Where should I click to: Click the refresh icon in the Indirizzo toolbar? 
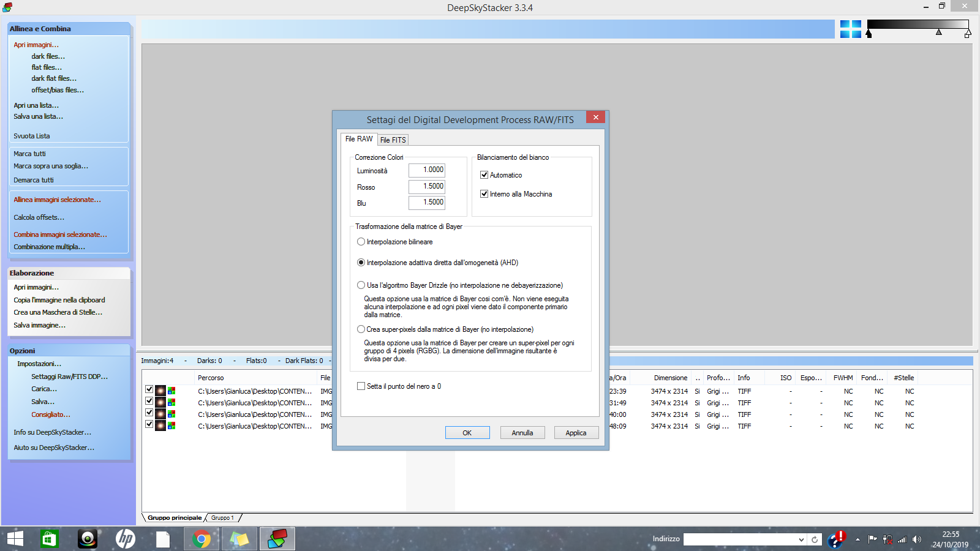point(815,539)
